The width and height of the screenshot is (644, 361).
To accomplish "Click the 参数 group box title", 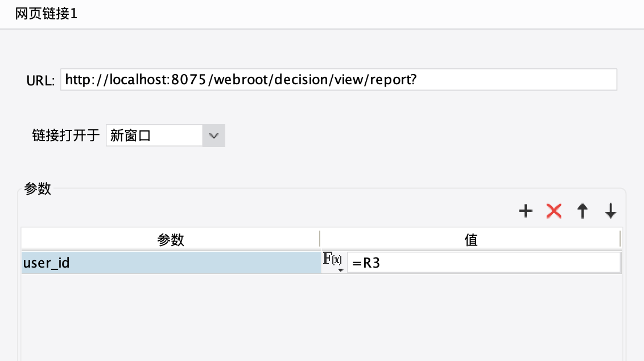I will click(38, 188).
